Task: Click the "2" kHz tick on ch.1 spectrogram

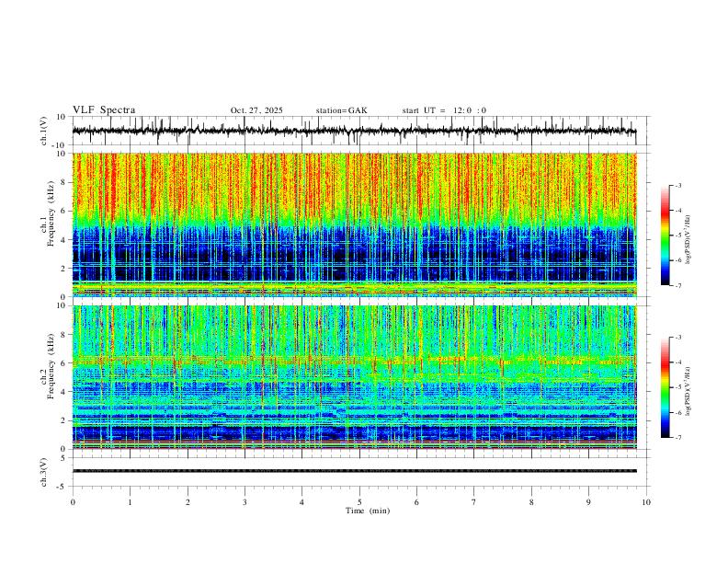Action: pos(64,269)
